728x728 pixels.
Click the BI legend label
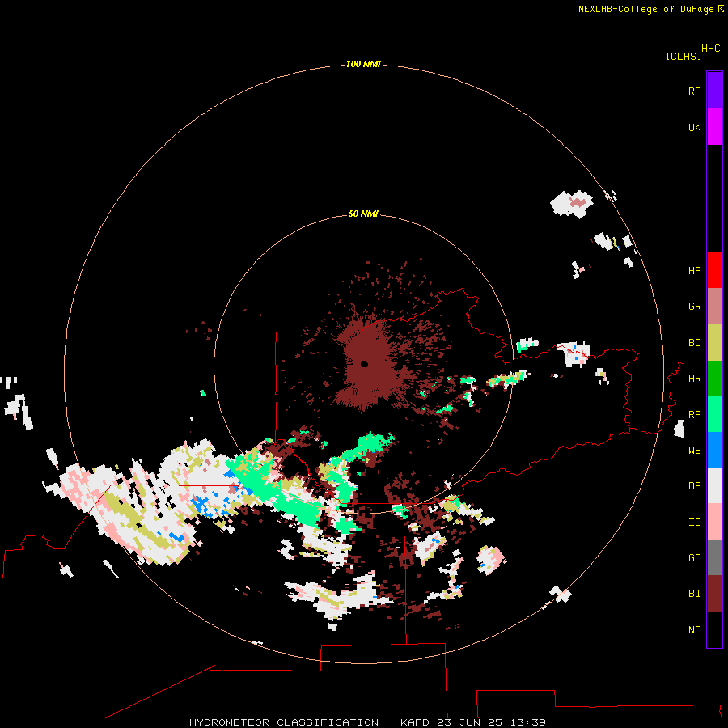tap(694, 594)
